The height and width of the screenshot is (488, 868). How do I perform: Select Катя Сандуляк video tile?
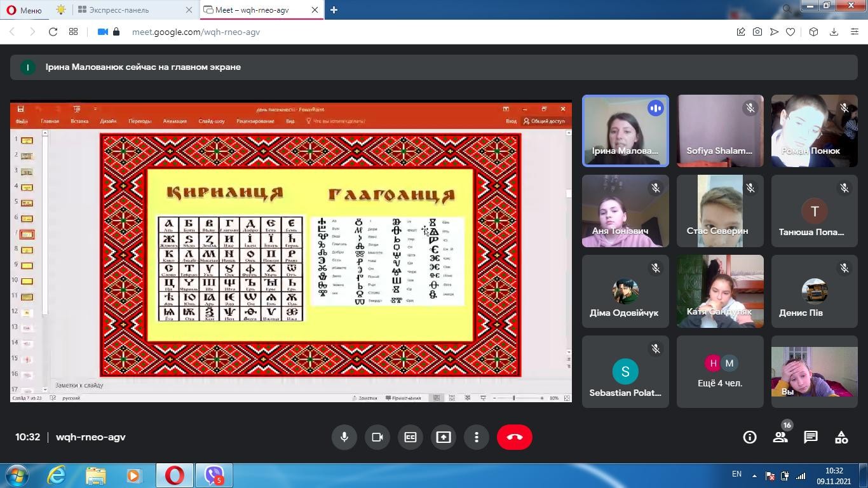pos(720,292)
